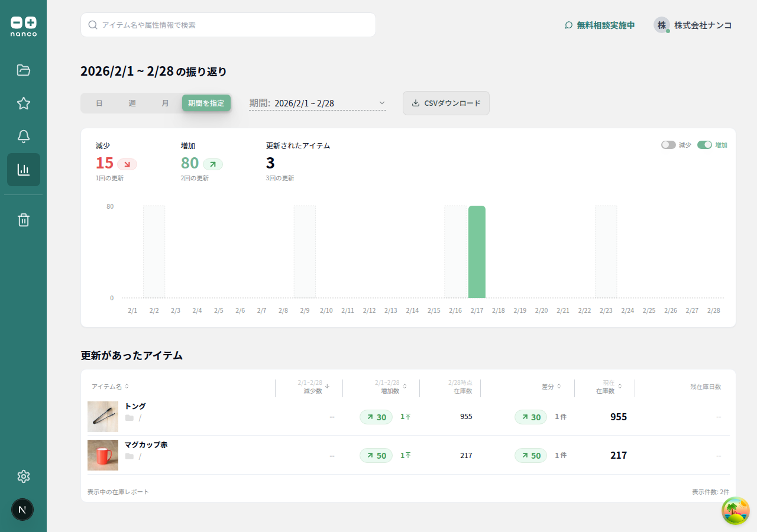The width and height of the screenshot is (757, 532).
Task: Sort the table by 現在在庫数 column
Action: (x=609, y=387)
